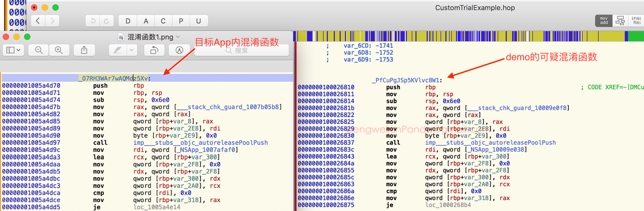
Task: Go back in Hopper navigation history
Action: [38, 21]
